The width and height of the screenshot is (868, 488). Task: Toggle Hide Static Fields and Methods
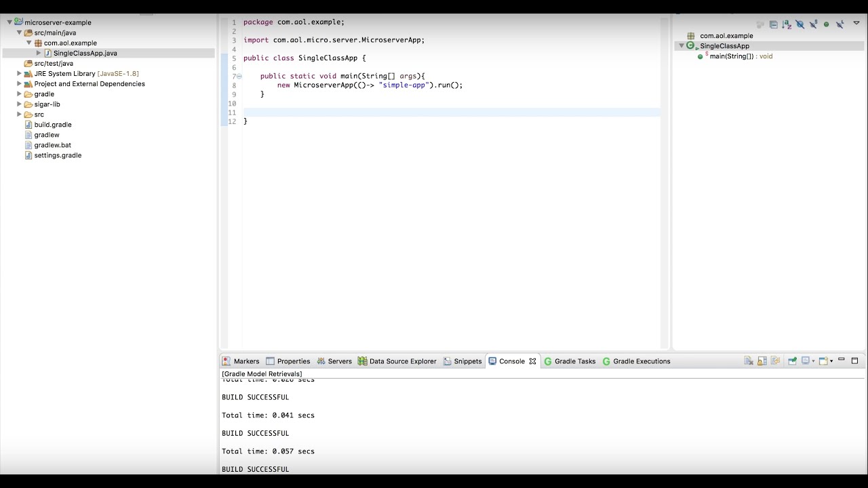[x=814, y=24]
